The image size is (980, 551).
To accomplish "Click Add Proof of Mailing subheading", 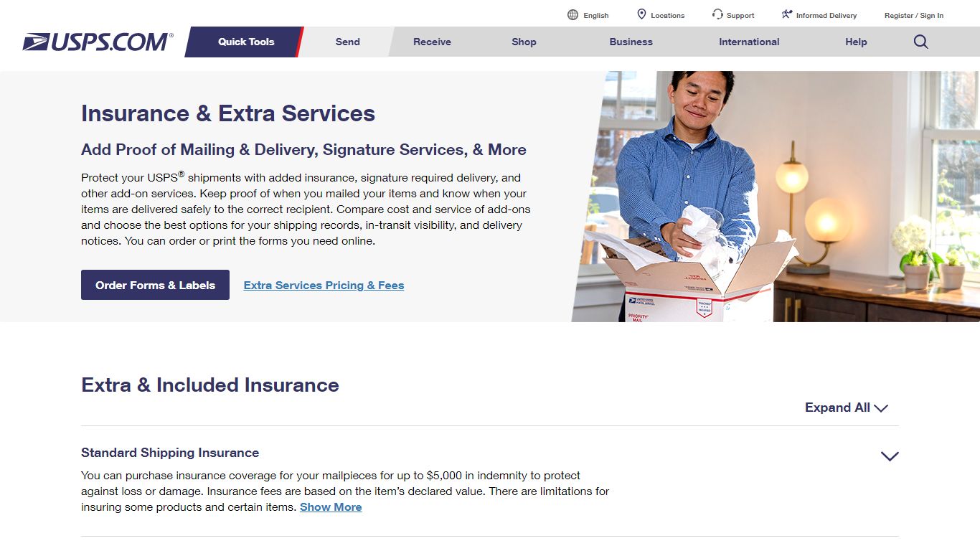I will [303, 149].
